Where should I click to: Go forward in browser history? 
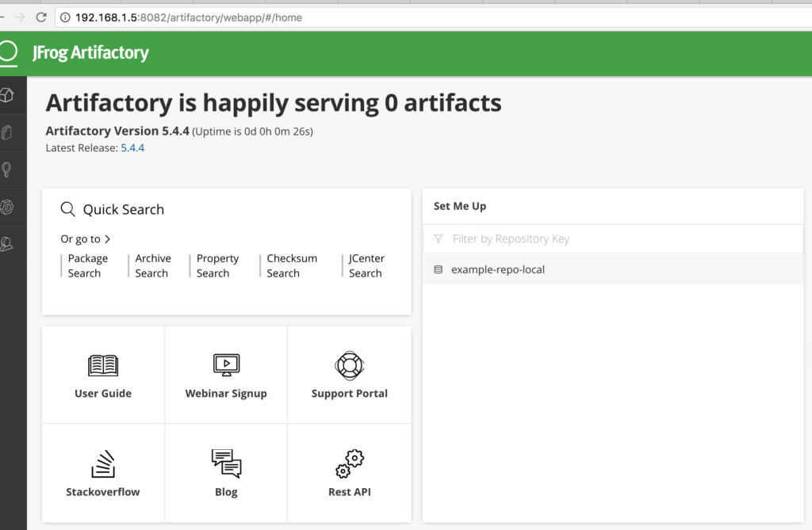click(20, 17)
